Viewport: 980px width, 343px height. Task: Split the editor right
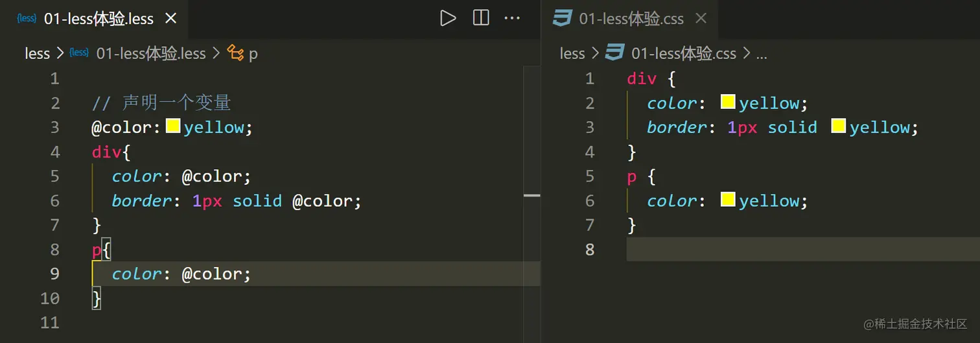coord(481,18)
